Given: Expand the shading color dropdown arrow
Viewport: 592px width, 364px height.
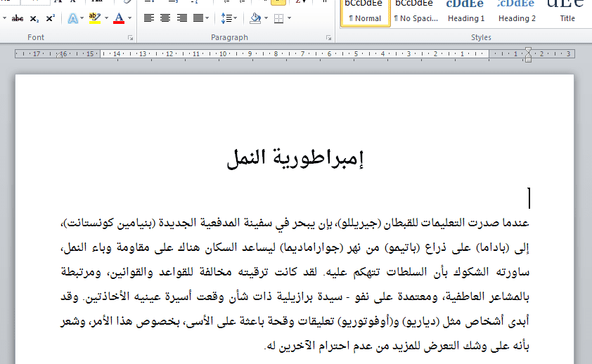Looking at the screenshot, I should point(266,18).
